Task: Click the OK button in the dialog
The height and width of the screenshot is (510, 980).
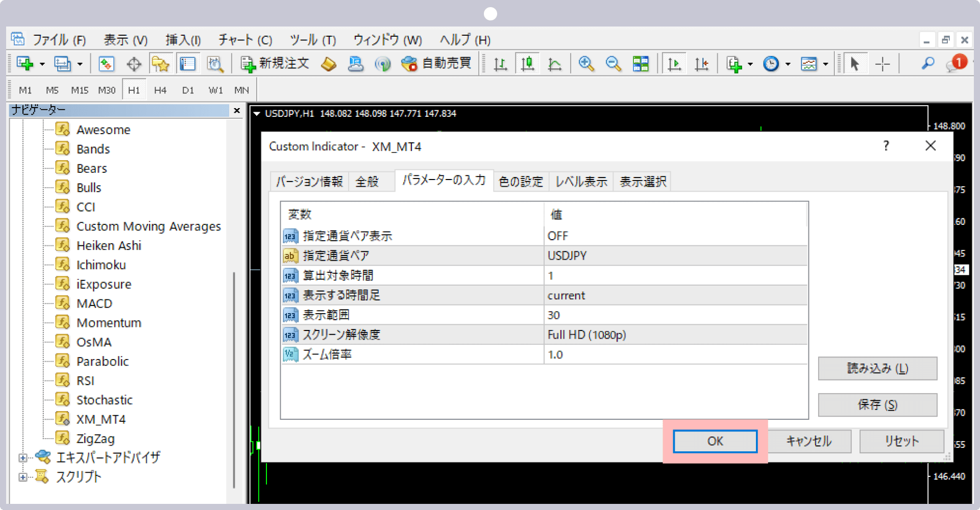Action: tap(715, 441)
